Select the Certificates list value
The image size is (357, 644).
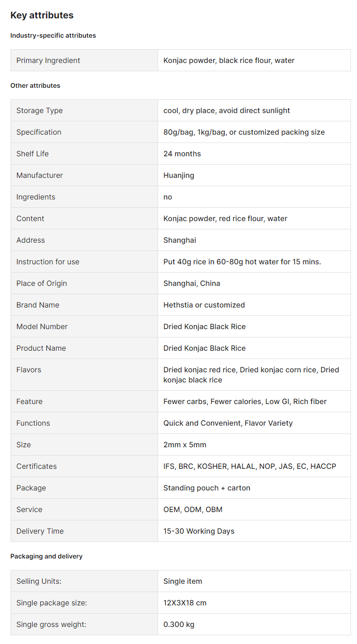tap(249, 466)
